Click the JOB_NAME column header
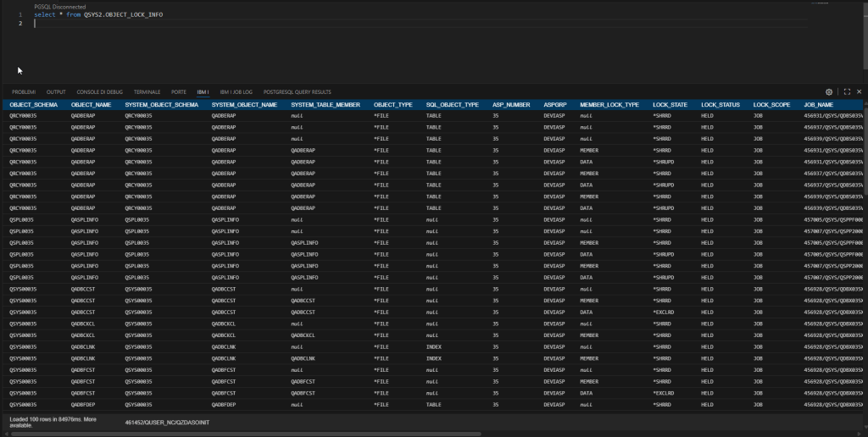This screenshot has width=868, height=437. click(821, 105)
